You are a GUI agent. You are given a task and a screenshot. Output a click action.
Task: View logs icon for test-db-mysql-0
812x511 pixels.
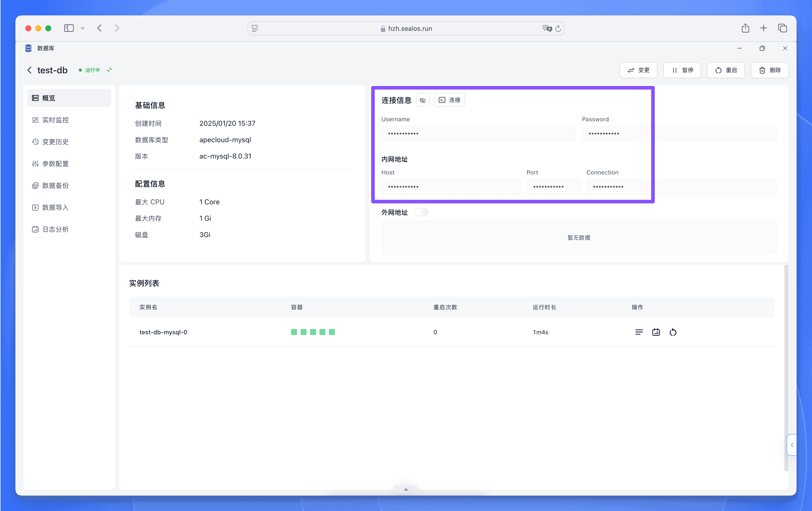639,332
